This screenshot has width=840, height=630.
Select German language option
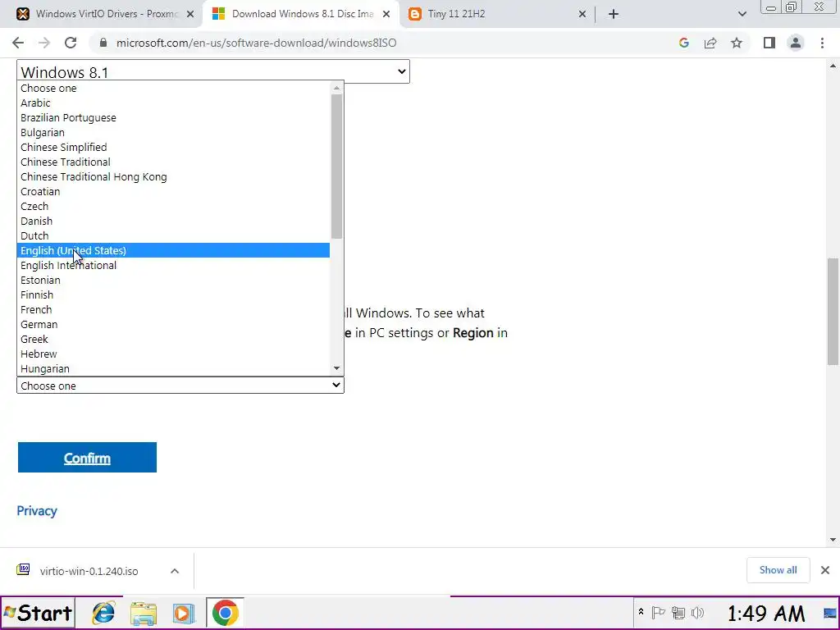(x=174, y=324)
